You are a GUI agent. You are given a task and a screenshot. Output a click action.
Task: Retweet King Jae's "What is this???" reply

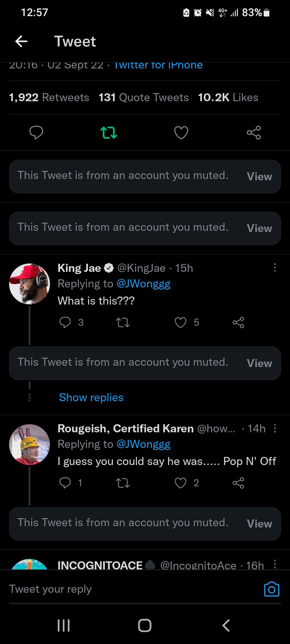(123, 322)
